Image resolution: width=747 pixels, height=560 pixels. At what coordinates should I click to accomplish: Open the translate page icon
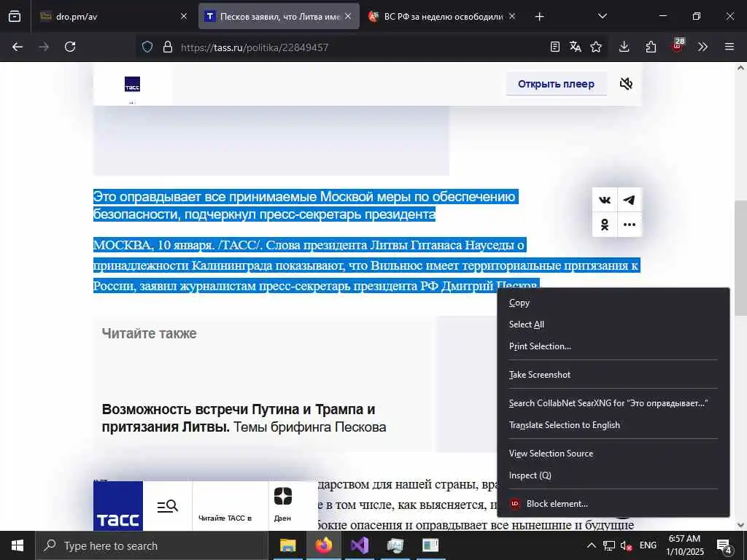pos(576,47)
